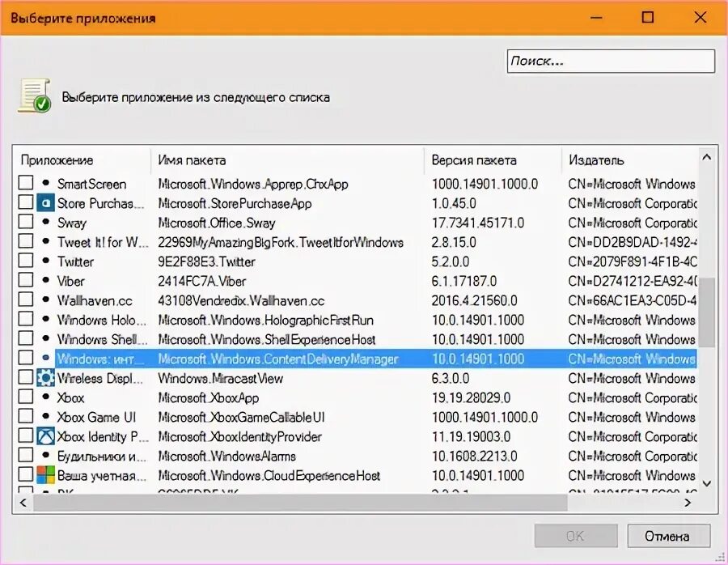Screen dimensions: 728x565
Task: Check the SmartScreen checkbox
Action: [x=26, y=183]
